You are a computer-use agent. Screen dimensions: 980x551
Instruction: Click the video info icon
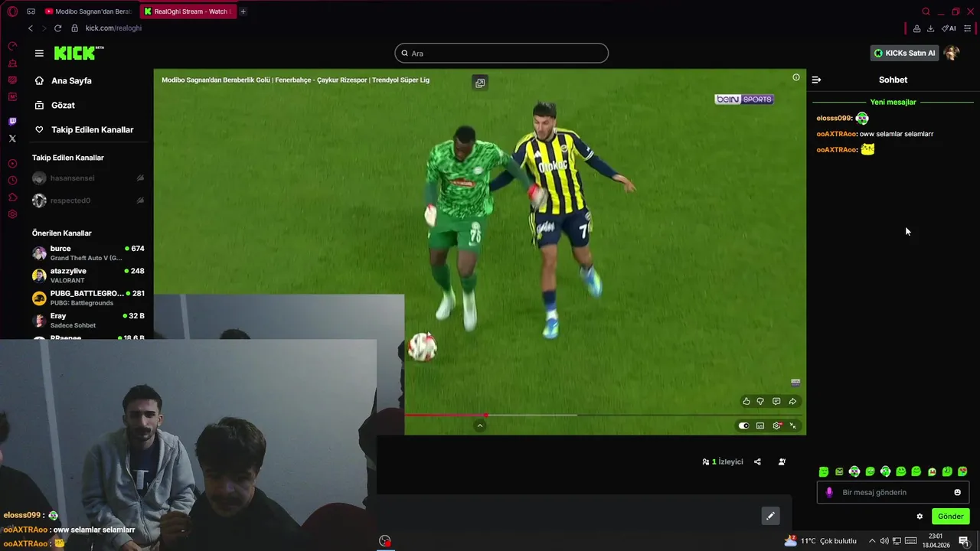pos(796,77)
